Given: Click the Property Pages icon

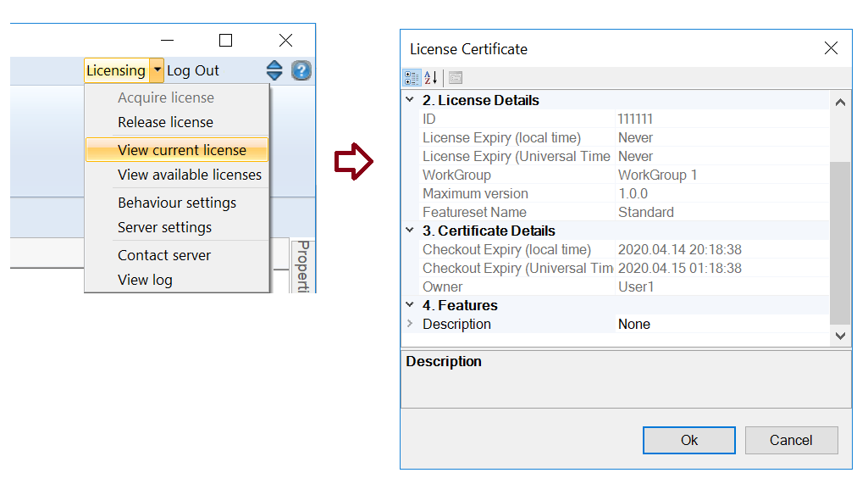Looking at the screenshot, I should click(456, 78).
